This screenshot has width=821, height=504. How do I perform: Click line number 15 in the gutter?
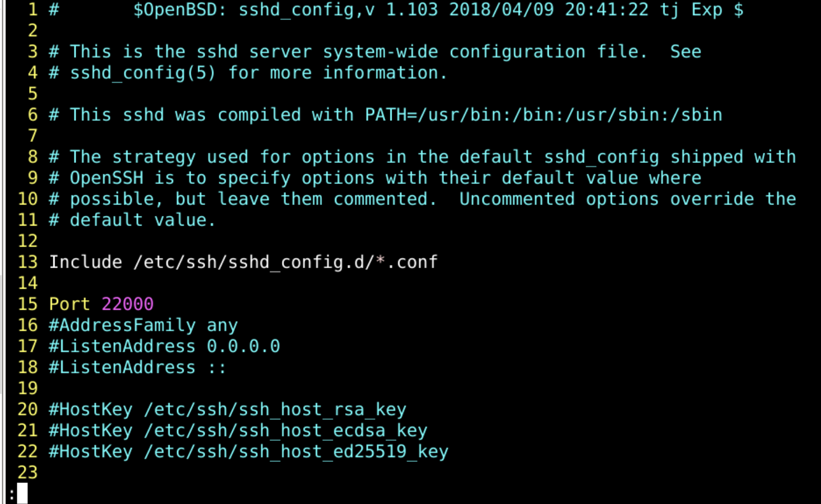coord(28,304)
